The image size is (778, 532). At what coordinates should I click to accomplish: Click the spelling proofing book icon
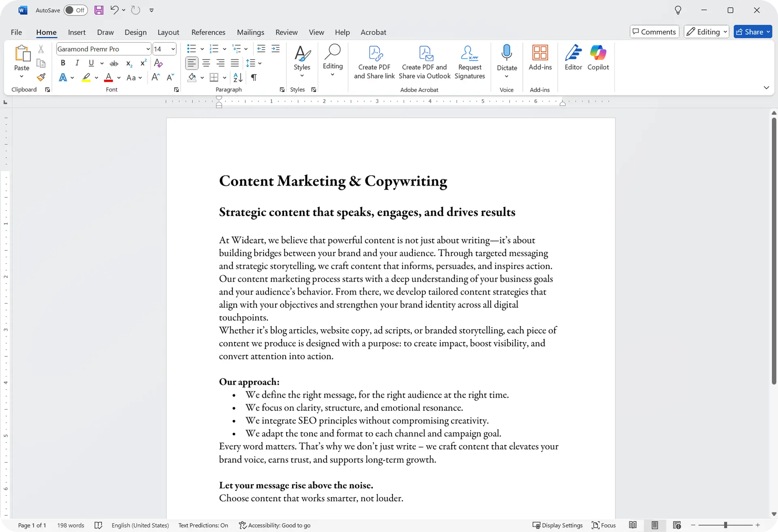click(x=98, y=525)
